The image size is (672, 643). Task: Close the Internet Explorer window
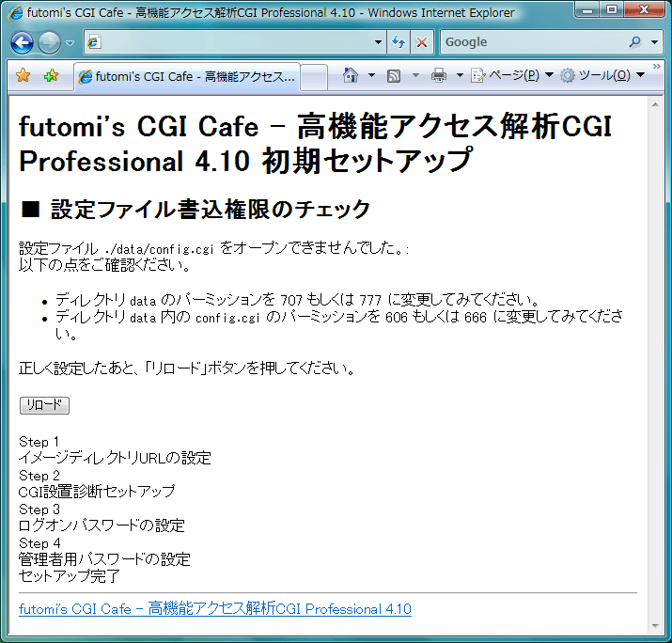click(x=644, y=9)
